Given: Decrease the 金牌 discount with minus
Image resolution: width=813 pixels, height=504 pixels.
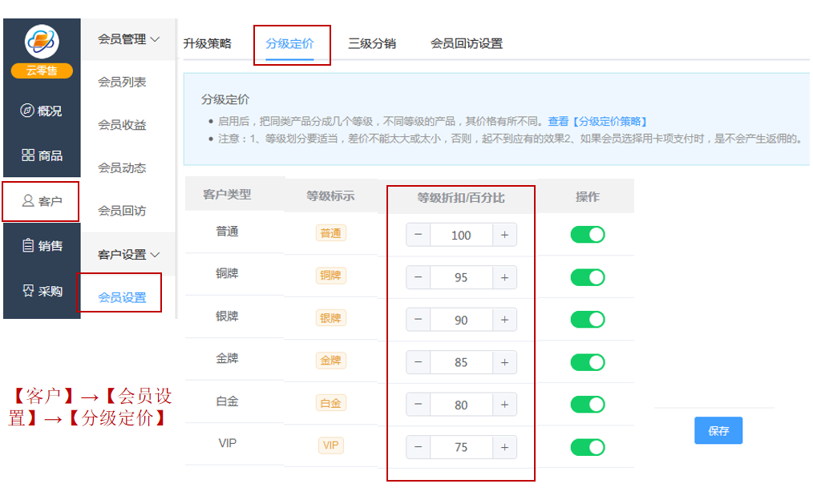Looking at the screenshot, I should tap(418, 362).
